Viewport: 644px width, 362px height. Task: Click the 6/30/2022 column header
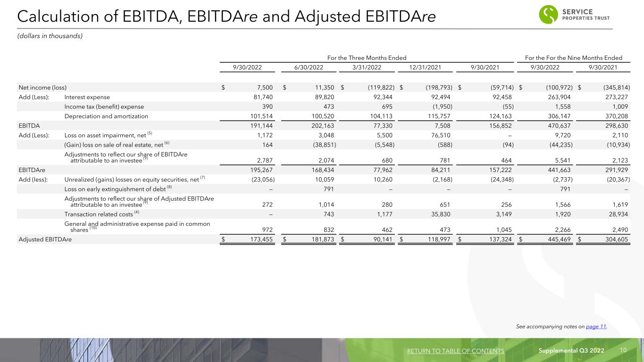click(x=308, y=67)
